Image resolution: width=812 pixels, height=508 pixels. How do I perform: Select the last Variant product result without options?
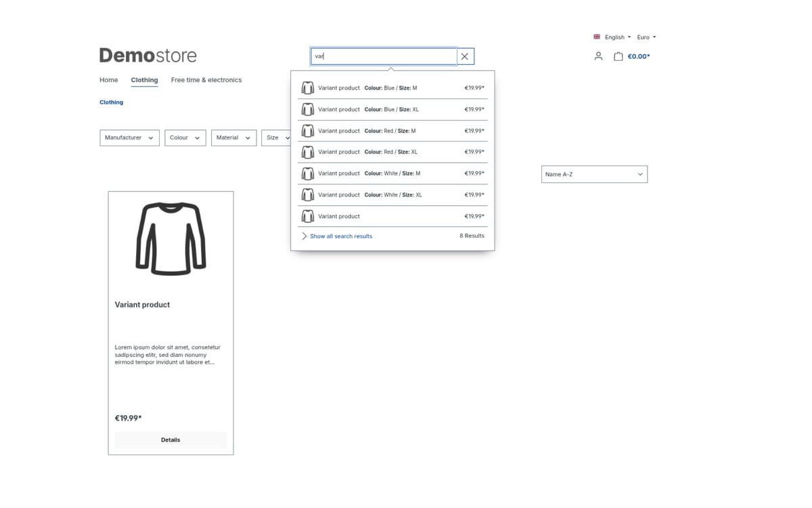392,216
